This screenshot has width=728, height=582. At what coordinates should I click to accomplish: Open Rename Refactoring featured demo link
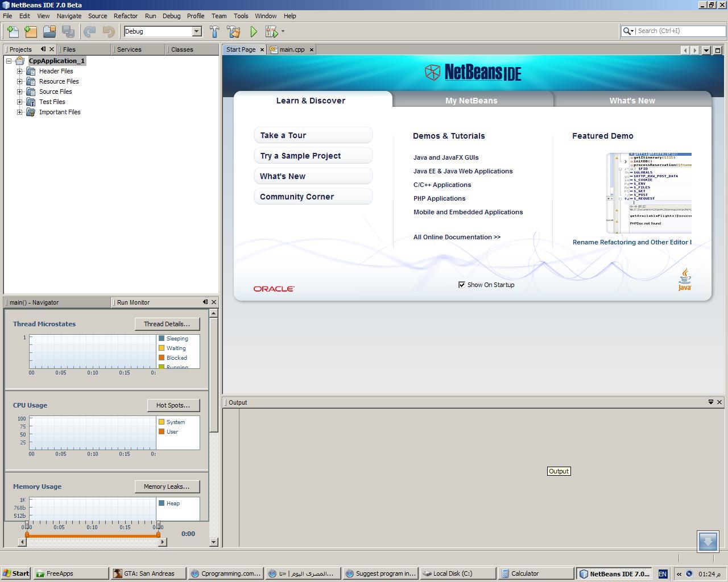(x=632, y=242)
